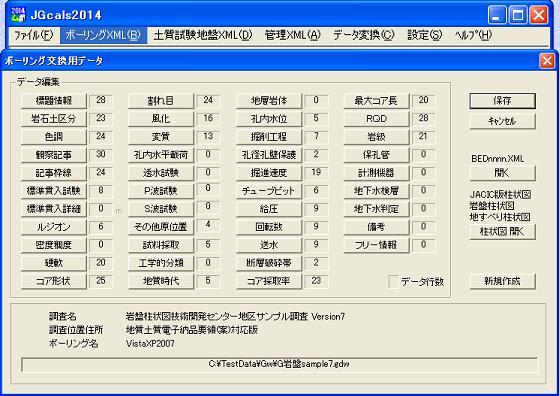Click the 柱状図 開く button
This screenshot has width=560, height=396.
[x=502, y=232]
